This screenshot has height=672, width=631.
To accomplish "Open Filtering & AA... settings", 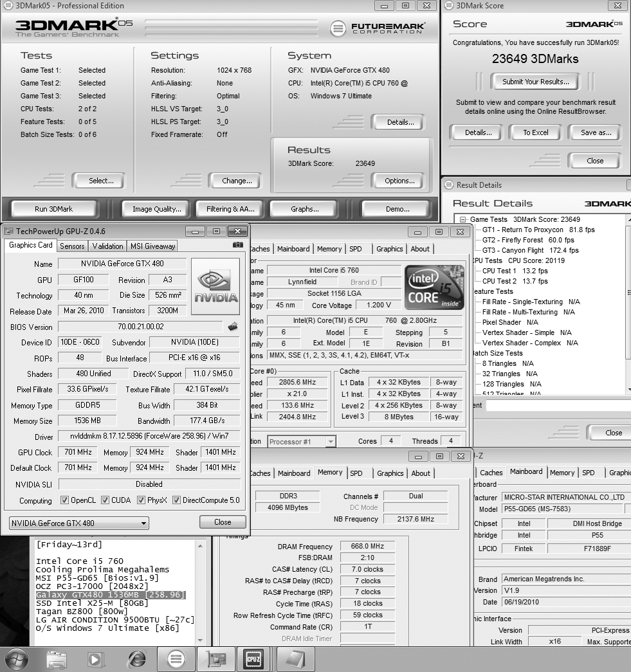I will point(230,209).
